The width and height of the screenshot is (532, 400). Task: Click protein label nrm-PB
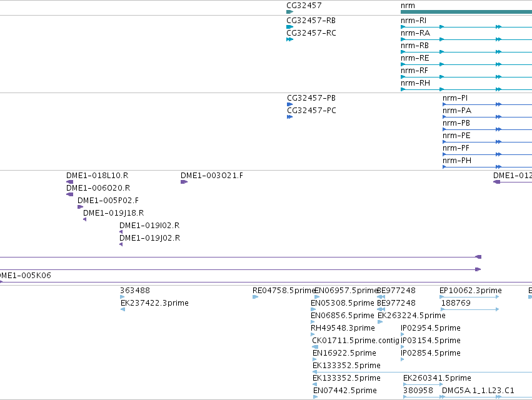(456, 123)
